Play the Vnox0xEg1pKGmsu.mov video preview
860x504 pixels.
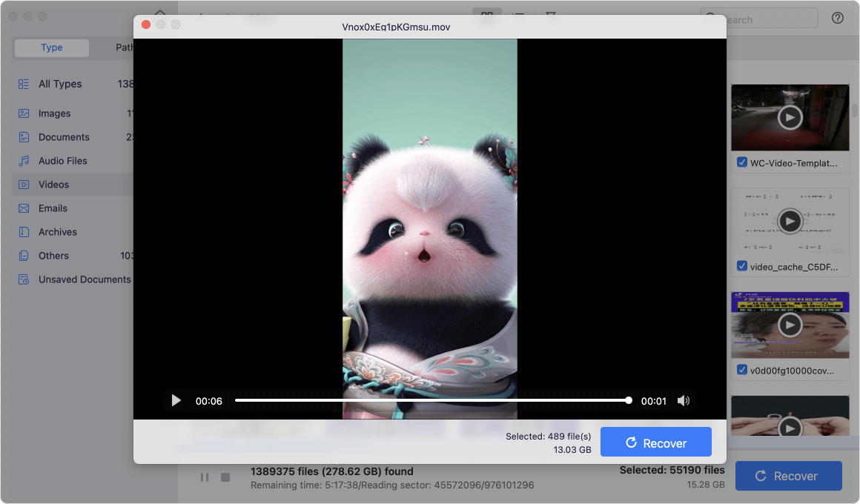176,401
